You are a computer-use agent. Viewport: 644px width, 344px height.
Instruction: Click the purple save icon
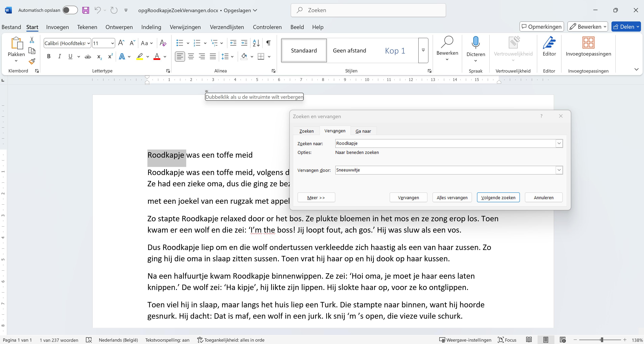tap(86, 10)
